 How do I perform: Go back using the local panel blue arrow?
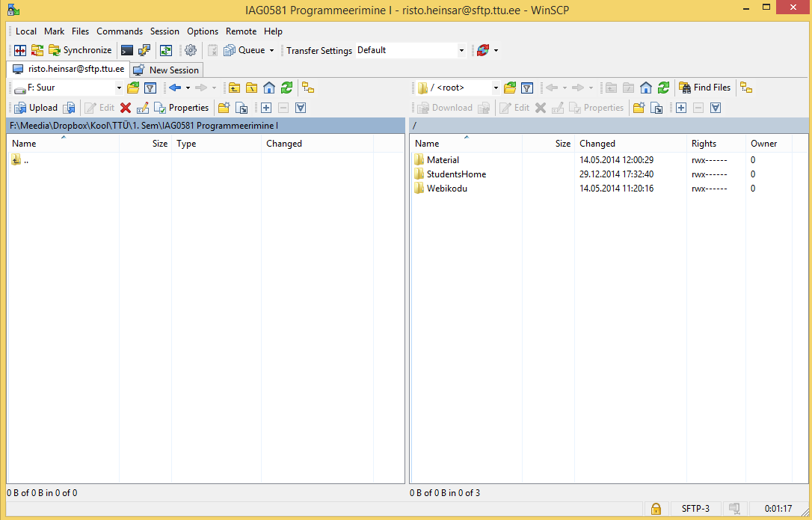tap(175, 88)
